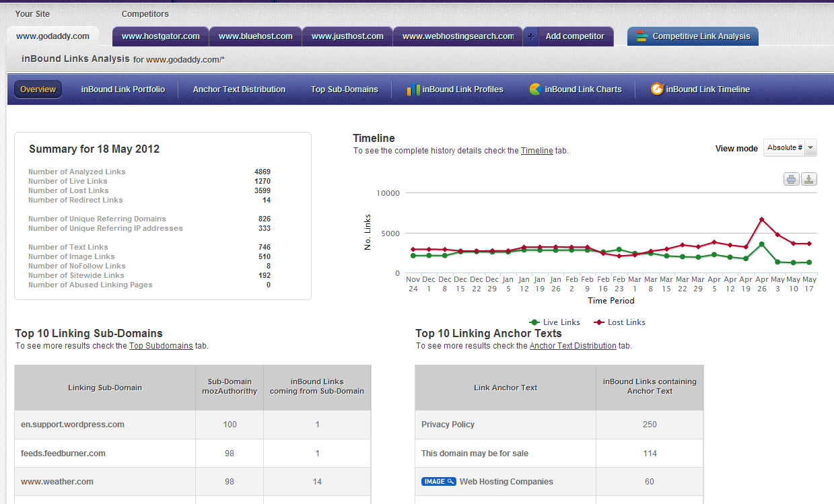The width and height of the screenshot is (834, 504).
Task: Click the download chart icon
Action: coord(808,179)
